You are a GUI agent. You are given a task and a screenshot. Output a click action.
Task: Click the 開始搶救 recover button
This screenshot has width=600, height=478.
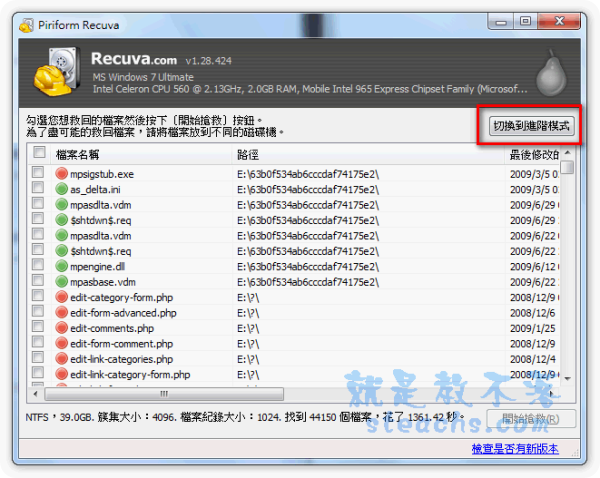531,419
